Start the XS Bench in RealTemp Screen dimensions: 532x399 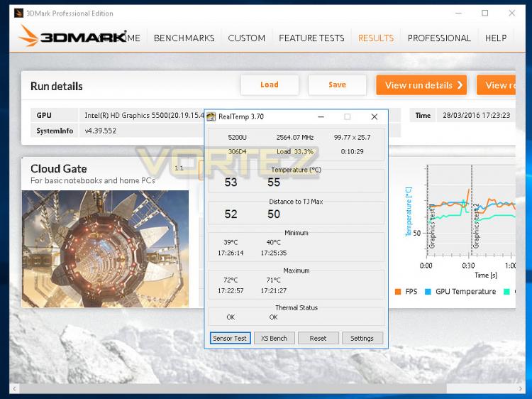(x=274, y=338)
